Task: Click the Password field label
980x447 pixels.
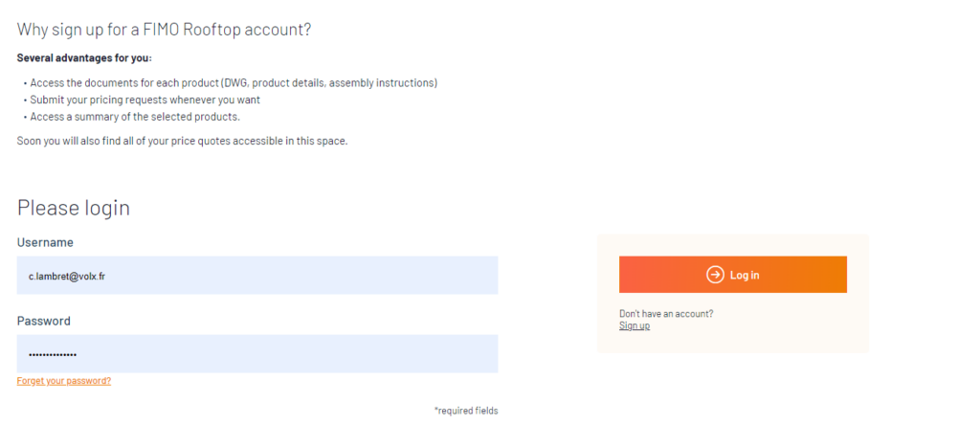Action: point(44,321)
